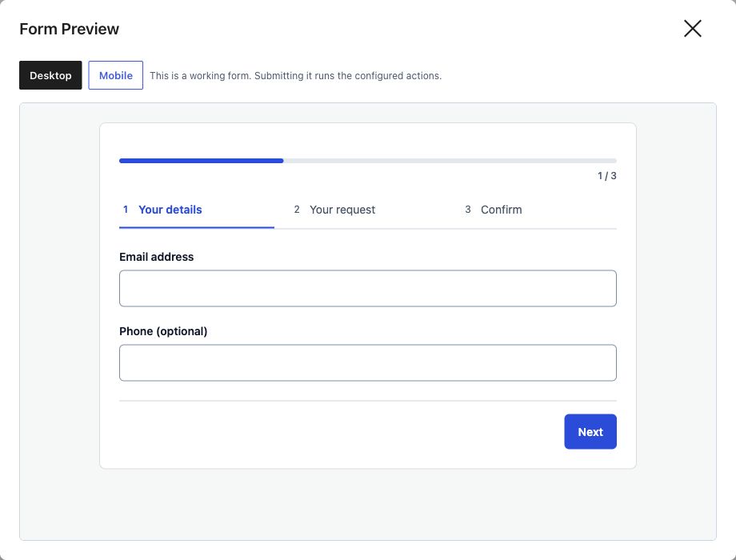Click the Phone (optional) label

[x=163, y=331]
